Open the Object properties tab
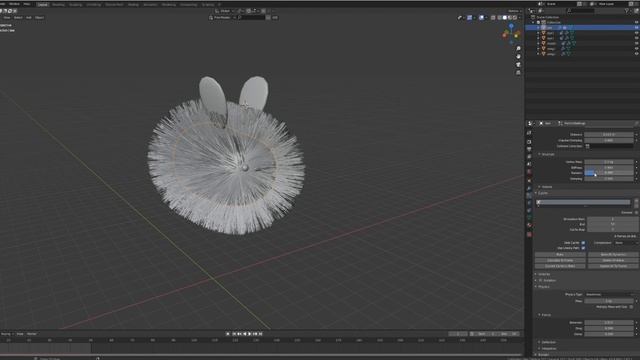Viewport: 640px width, 360px height. [529, 180]
